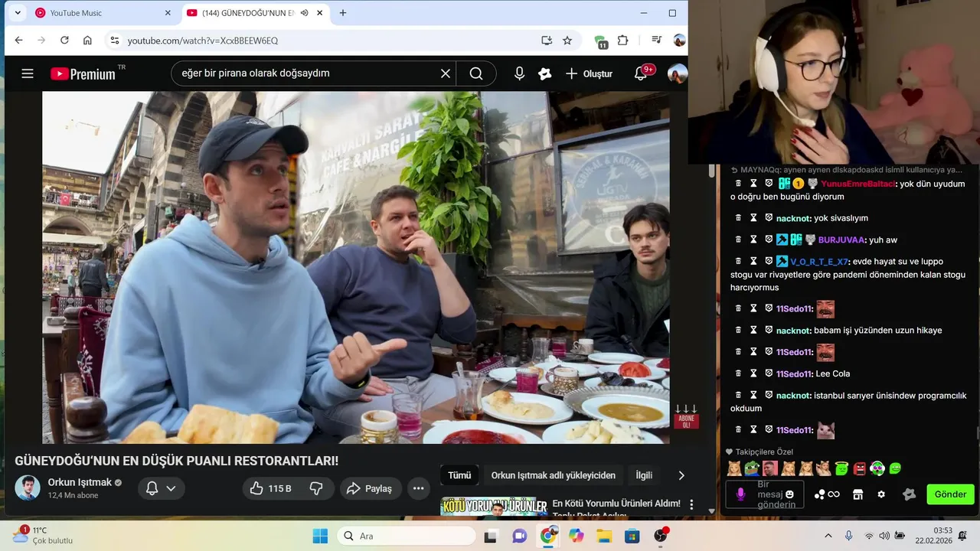Viewport: 980px width, 551px height.
Task: Clear the YouTube search box text
Action: (446, 73)
